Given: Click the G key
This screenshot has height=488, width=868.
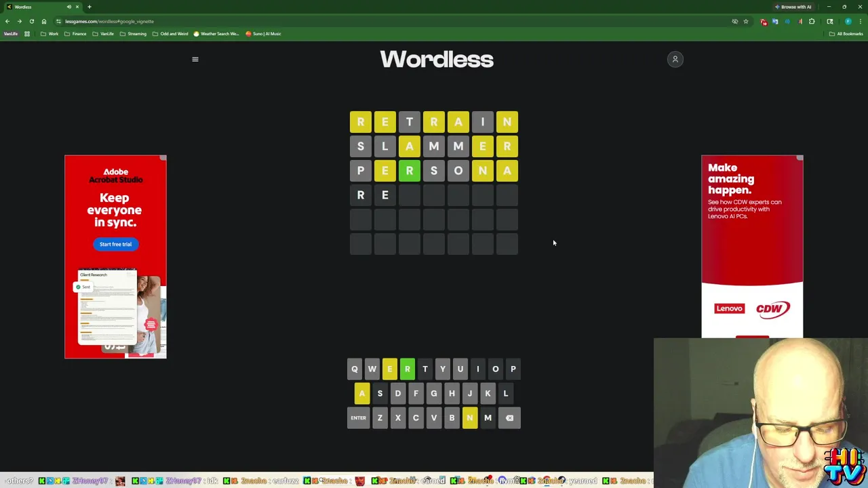Looking at the screenshot, I should tap(433, 393).
